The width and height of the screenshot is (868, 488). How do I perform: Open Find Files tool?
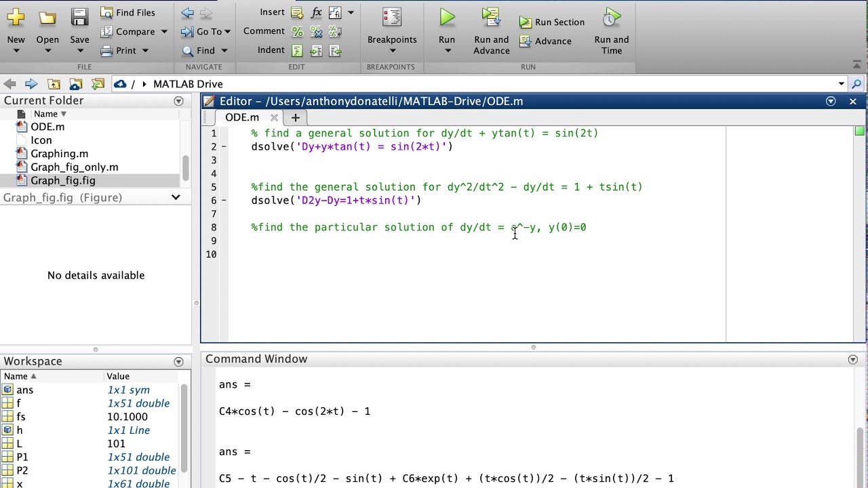click(x=127, y=12)
